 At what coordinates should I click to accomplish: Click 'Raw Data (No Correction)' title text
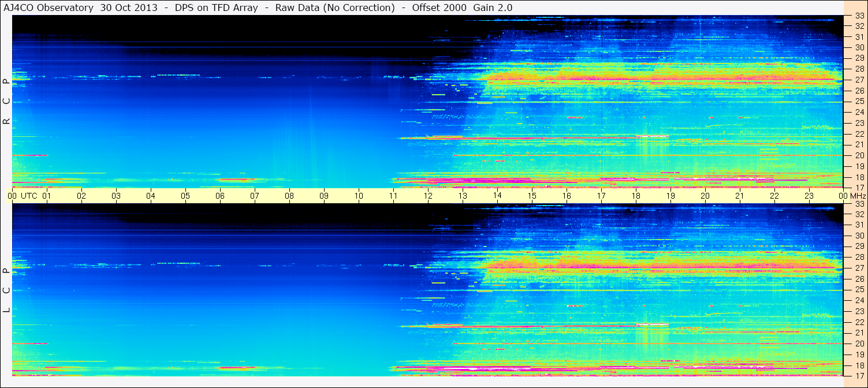[x=336, y=8]
